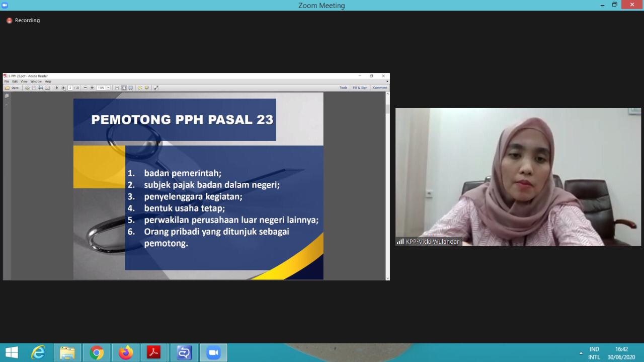Open Firefox from the taskbar
Screen dimensions: 644x362
pos(125,353)
